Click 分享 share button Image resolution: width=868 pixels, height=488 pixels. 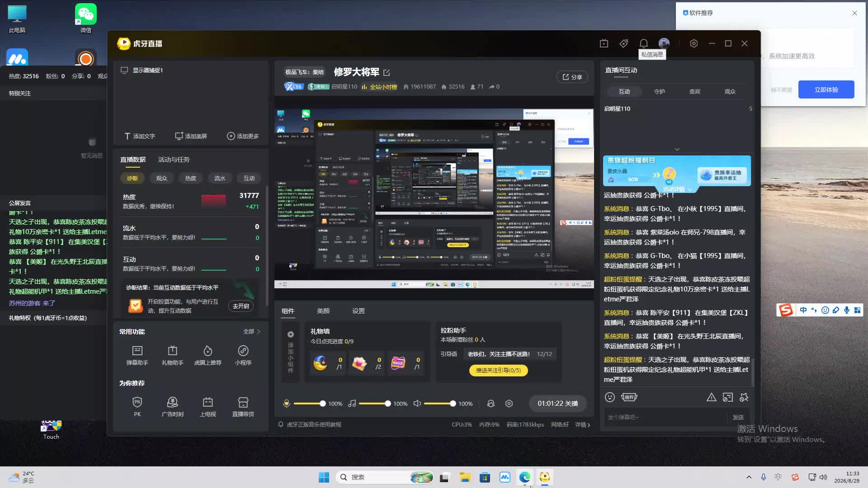[572, 77]
